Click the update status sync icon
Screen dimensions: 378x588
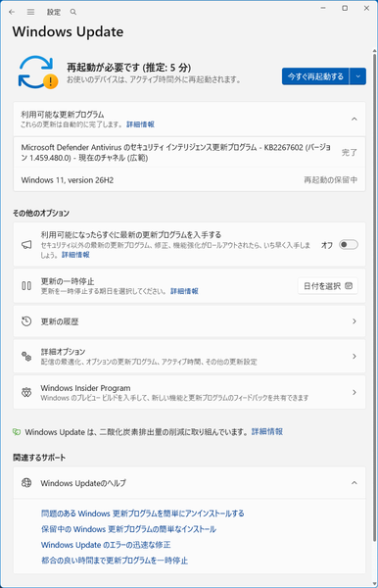[x=37, y=72]
